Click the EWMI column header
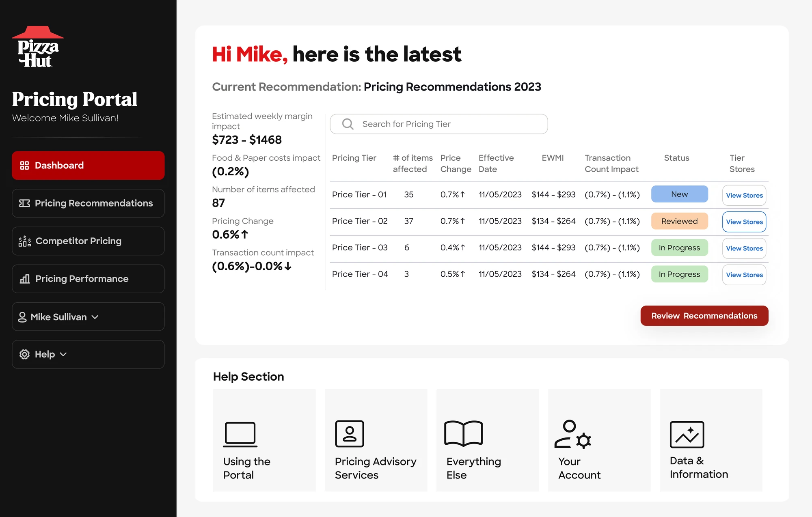This screenshot has width=812, height=517. click(553, 158)
